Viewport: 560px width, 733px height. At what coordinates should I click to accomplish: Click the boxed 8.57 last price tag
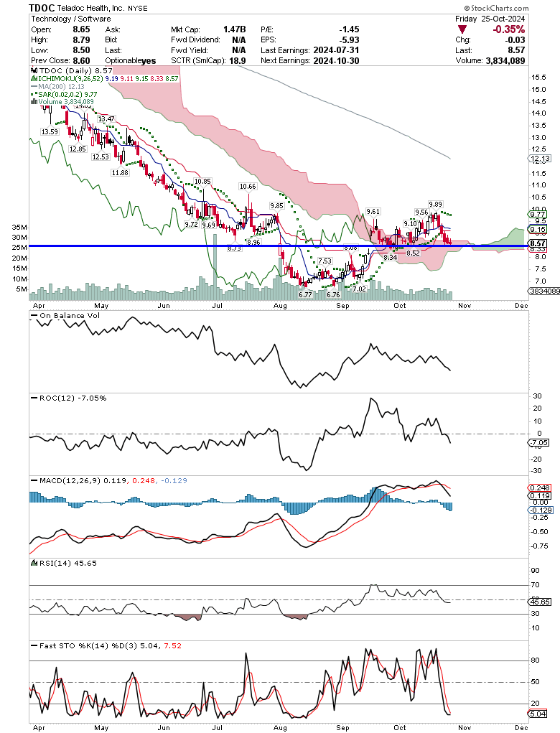pos(538,243)
